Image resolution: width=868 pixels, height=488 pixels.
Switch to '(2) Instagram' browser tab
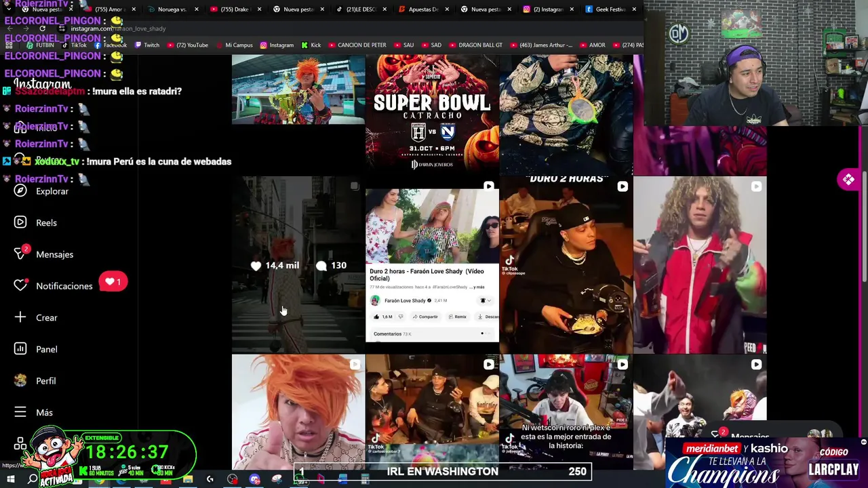(549, 9)
